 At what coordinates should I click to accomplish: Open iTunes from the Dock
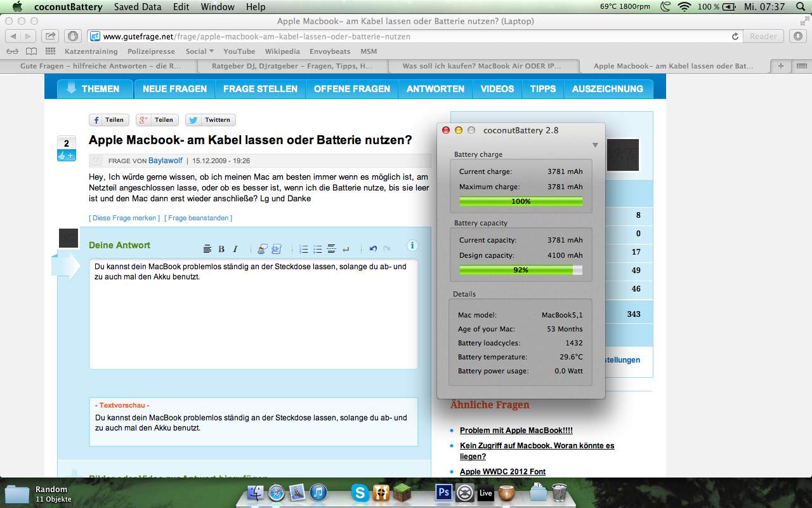click(x=318, y=492)
